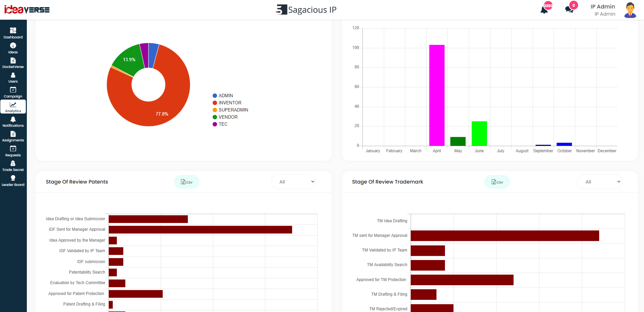This screenshot has height=312, width=644.
Task: Export Stage Of Review Patents as CSV
Action: [187, 182]
